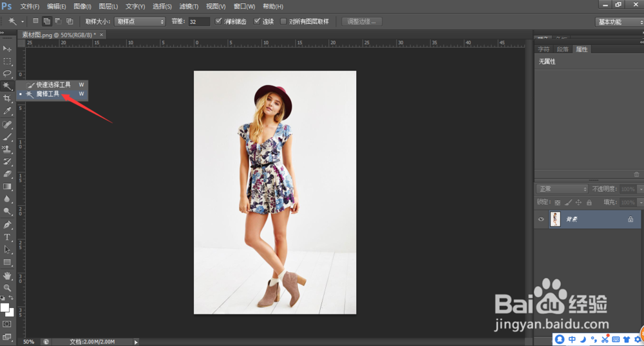
Task: Open the 滤镜(T) filter menu
Action: pos(189,6)
